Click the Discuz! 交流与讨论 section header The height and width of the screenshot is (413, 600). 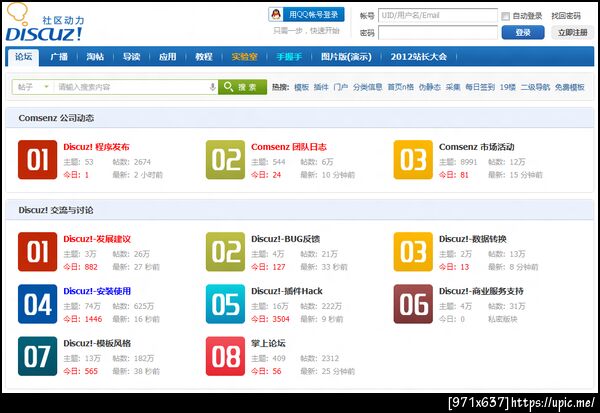300,210
